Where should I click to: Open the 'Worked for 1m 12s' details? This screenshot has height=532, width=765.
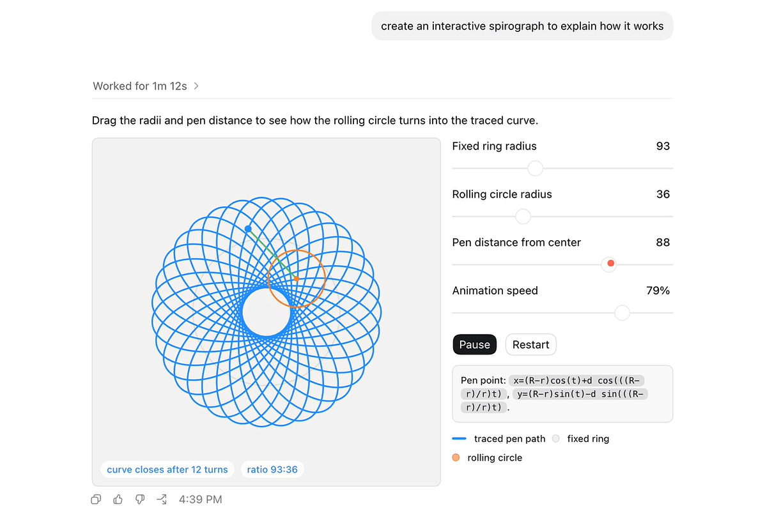click(140, 86)
